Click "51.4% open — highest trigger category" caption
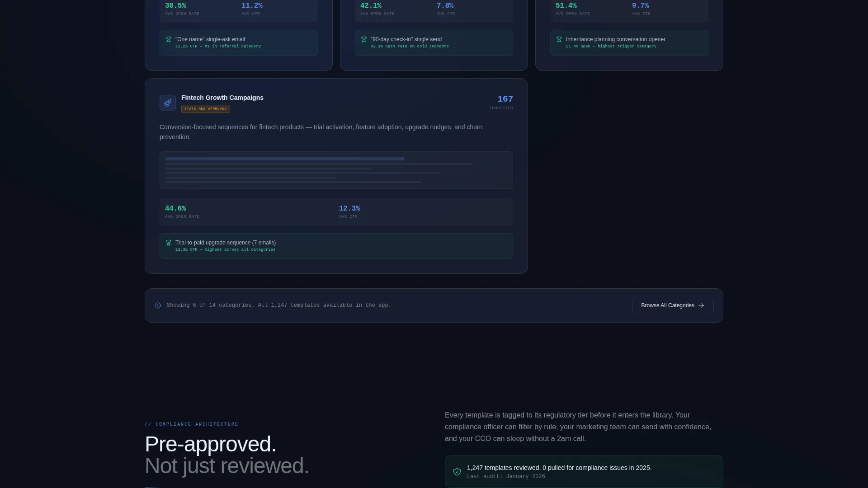868x488 pixels. 611,46
